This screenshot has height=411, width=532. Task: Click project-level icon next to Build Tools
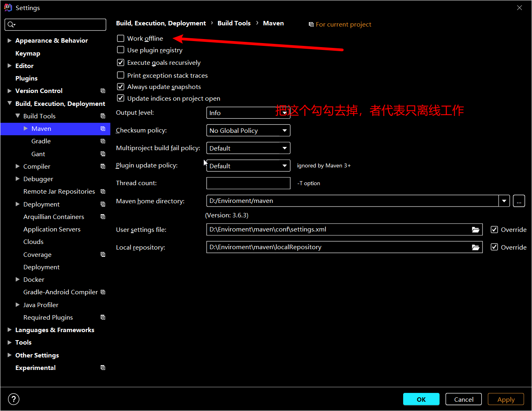pyautogui.click(x=103, y=116)
